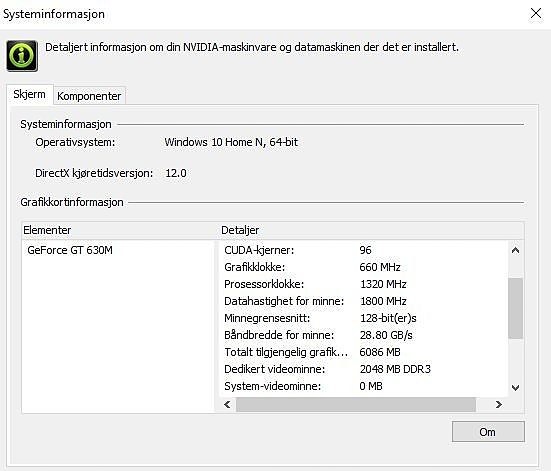Click the vertical scrollbar thumb in details
Viewport: 551px width, 471px height.
coord(516,308)
